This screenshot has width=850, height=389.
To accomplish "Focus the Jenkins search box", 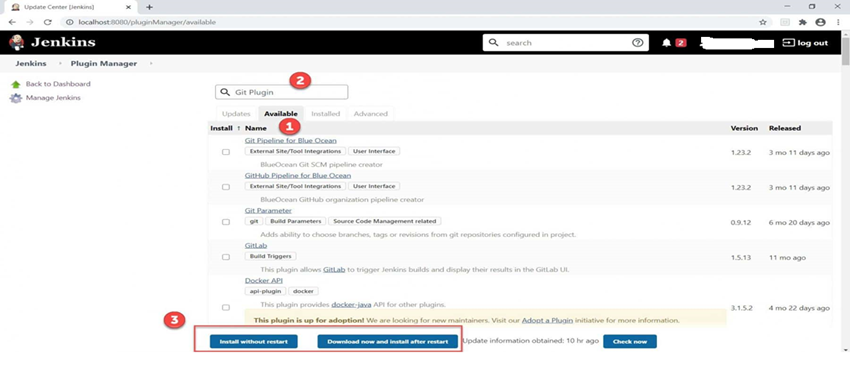I will point(565,43).
